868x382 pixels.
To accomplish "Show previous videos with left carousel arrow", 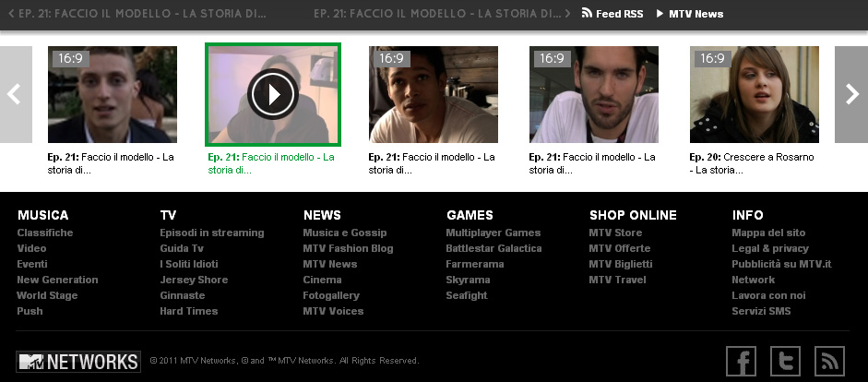I will pyautogui.click(x=16, y=94).
